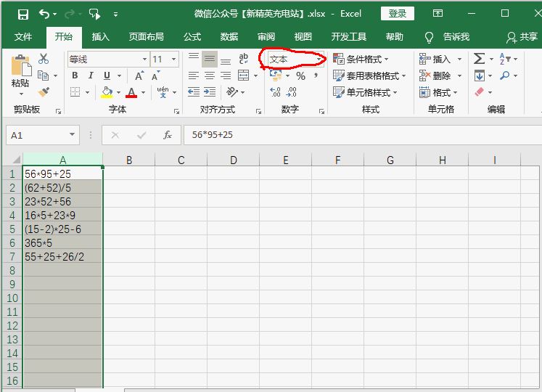Screen dimensions: 542x392
Task: Click 删除 button in cells group
Action: coord(435,75)
